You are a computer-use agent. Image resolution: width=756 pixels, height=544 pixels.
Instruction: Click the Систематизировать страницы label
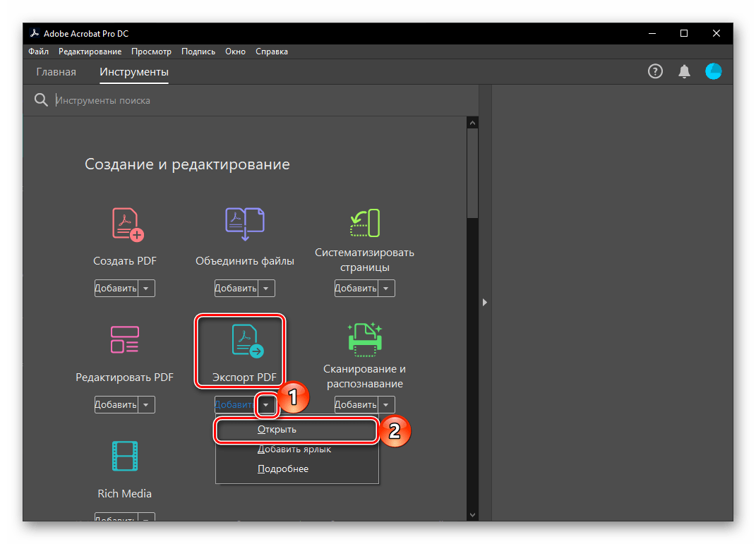pos(364,260)
